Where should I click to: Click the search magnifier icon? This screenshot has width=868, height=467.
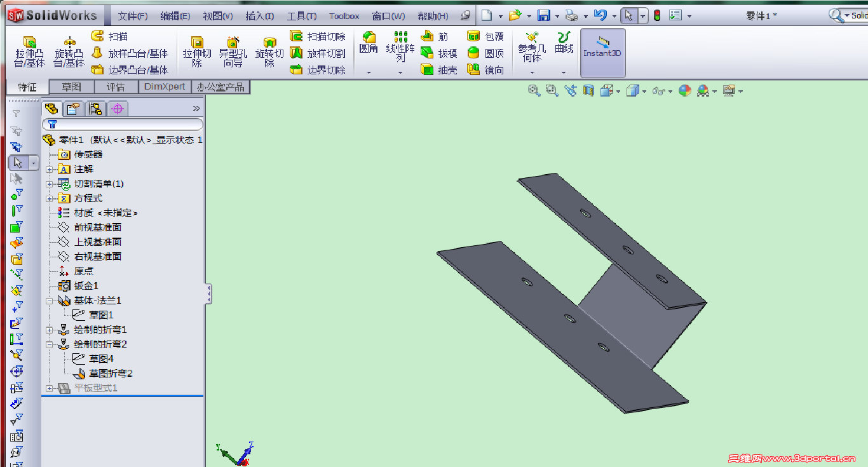tap(836, 15)
